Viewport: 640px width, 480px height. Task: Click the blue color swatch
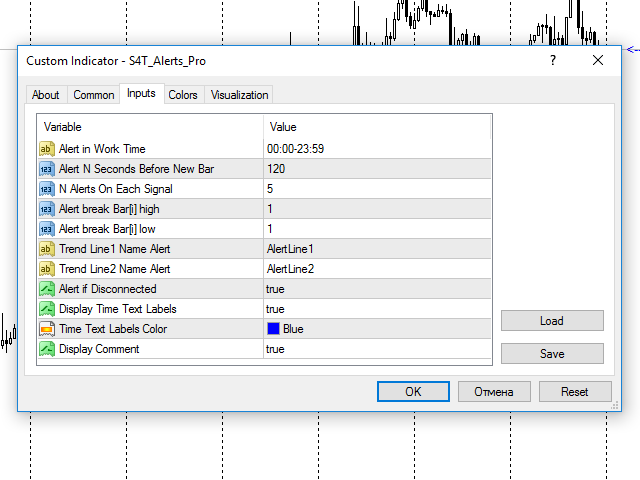(273, 329)
